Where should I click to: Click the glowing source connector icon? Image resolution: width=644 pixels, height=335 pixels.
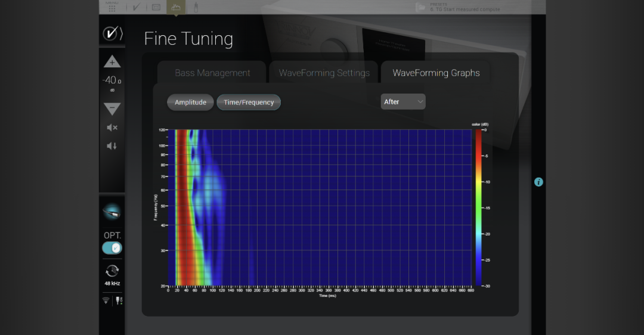(x=112, y=212)
